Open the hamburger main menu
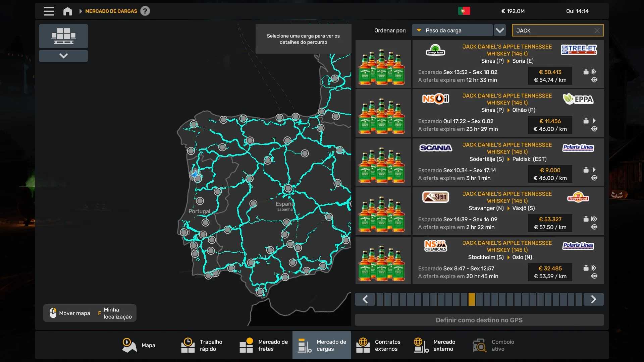This screenshot has height=362, width=644. 49,11
